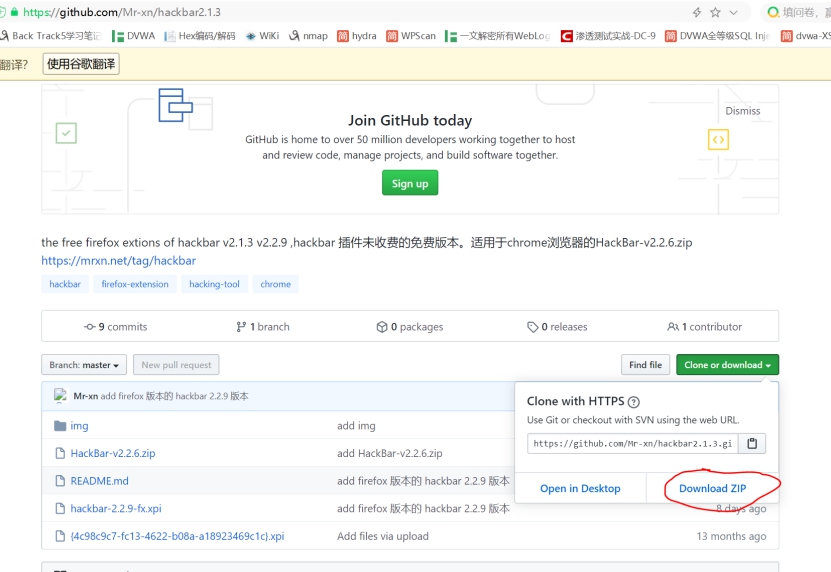This screenshot has width=831, height=572.
Task: Select the hackbar topic tag
Action: (65, 284)
